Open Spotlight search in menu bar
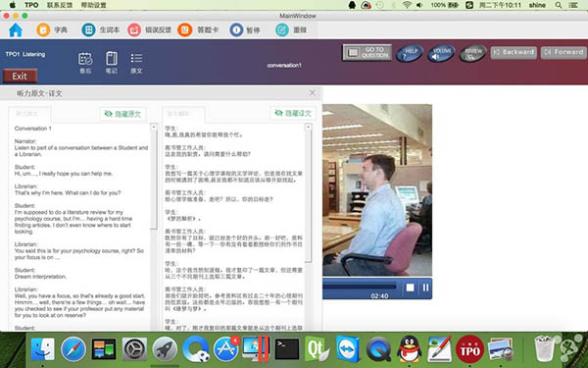This screenshot has width=588, height=368. [559, 5]
